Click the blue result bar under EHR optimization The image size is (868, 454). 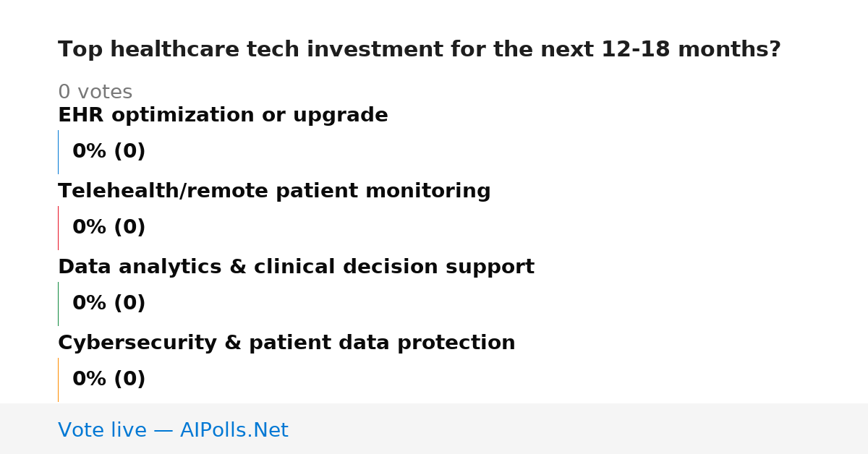click(x=58, y=152)
